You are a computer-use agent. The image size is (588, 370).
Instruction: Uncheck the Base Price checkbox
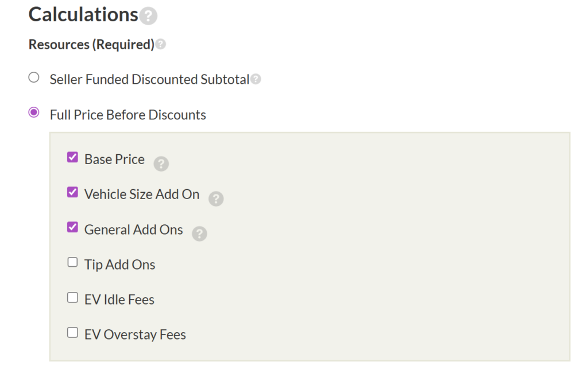click(72, 157)
